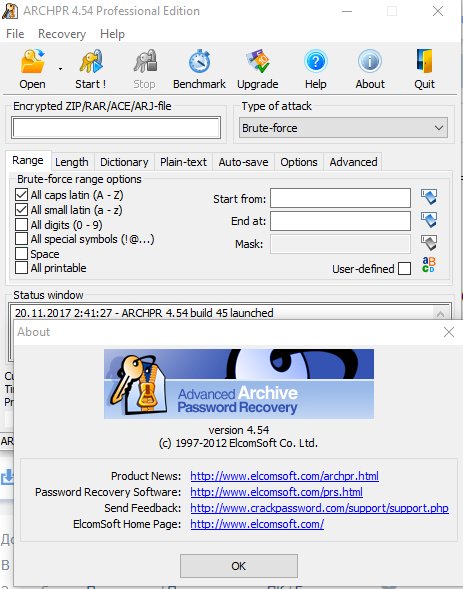Toggle the User-defined checkbox
Screen dimensions: 463x589
404,269
